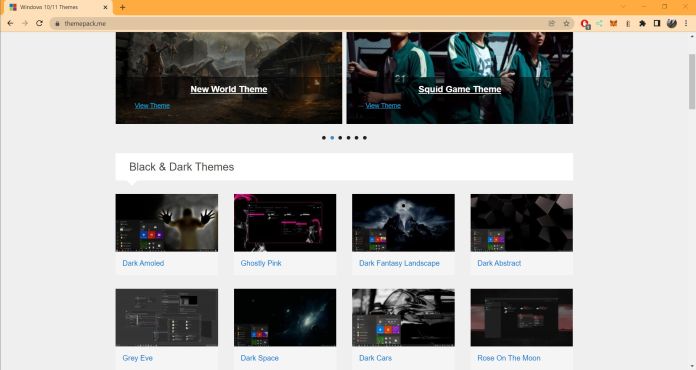Bookmark this page with the star icon
Viewport: 696px width, 370px height.
(x=566, y=24)
